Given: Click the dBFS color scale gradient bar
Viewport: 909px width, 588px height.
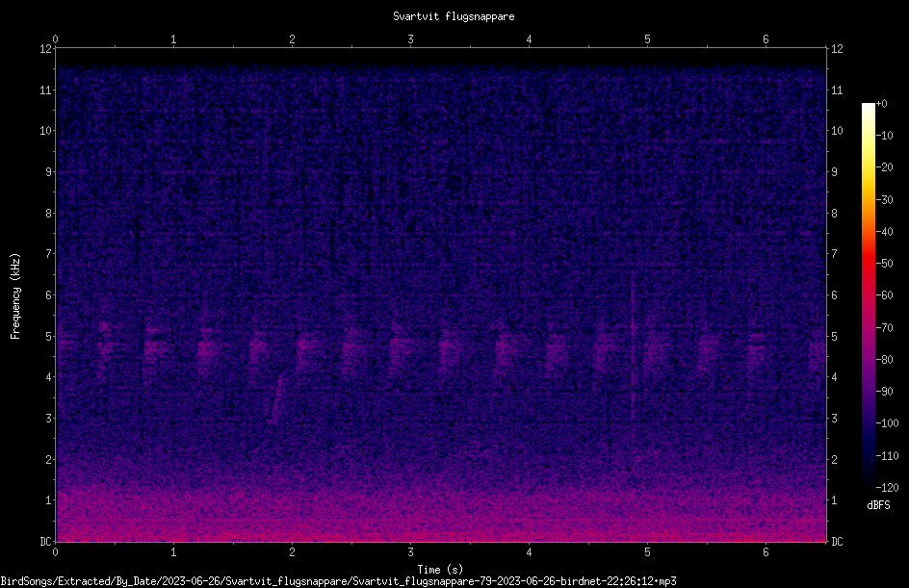Looking at the screenshot, I should [868, 295].
